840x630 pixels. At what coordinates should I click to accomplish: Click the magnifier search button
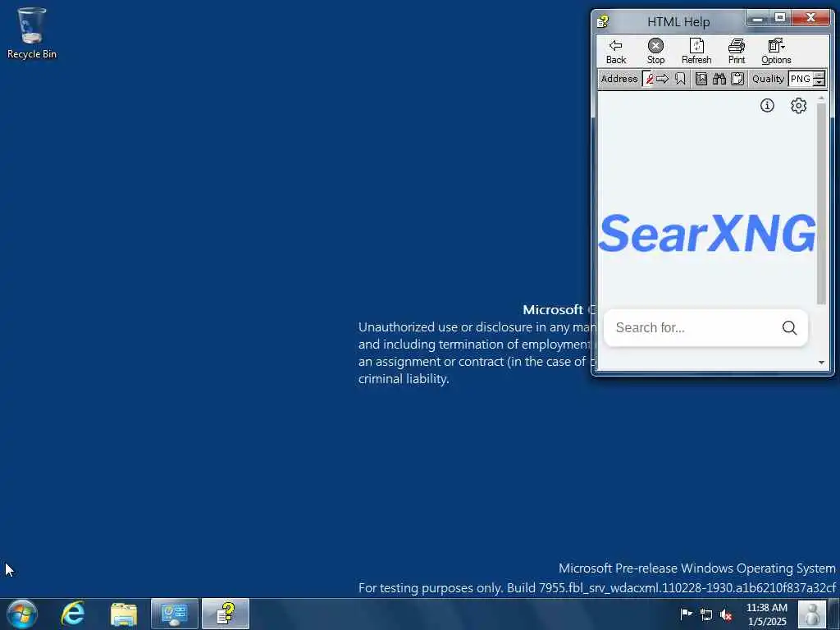789,327
